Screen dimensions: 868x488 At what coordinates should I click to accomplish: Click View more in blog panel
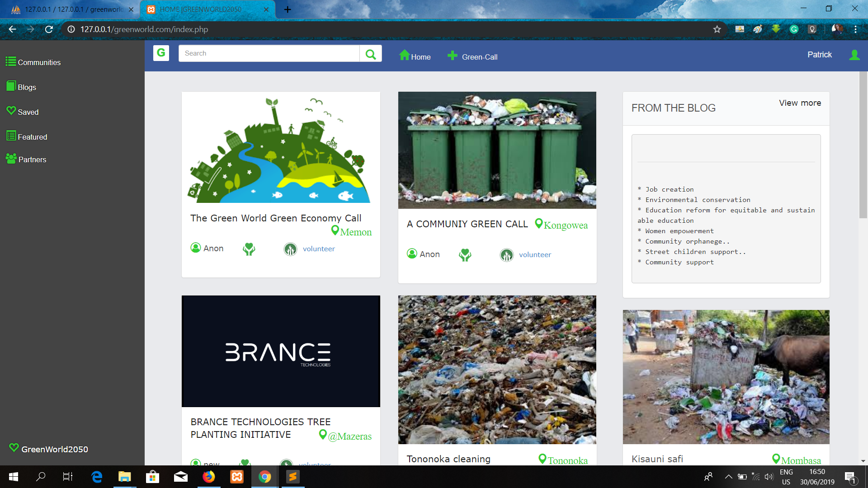[800, 103]
